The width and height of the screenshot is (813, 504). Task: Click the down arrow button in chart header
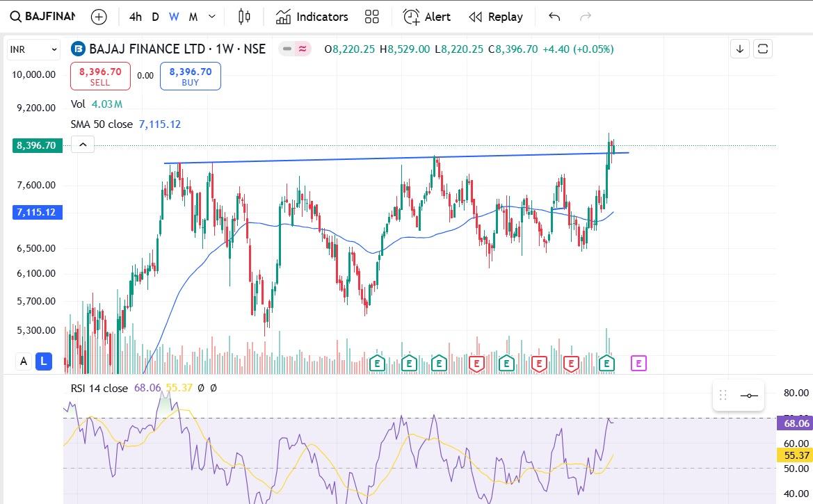click(x=740, y=49)
